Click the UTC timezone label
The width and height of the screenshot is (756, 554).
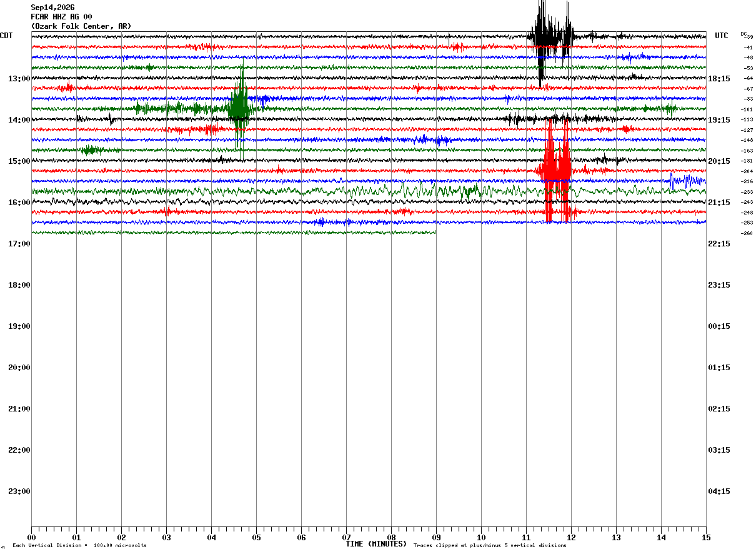coord(722,36)
